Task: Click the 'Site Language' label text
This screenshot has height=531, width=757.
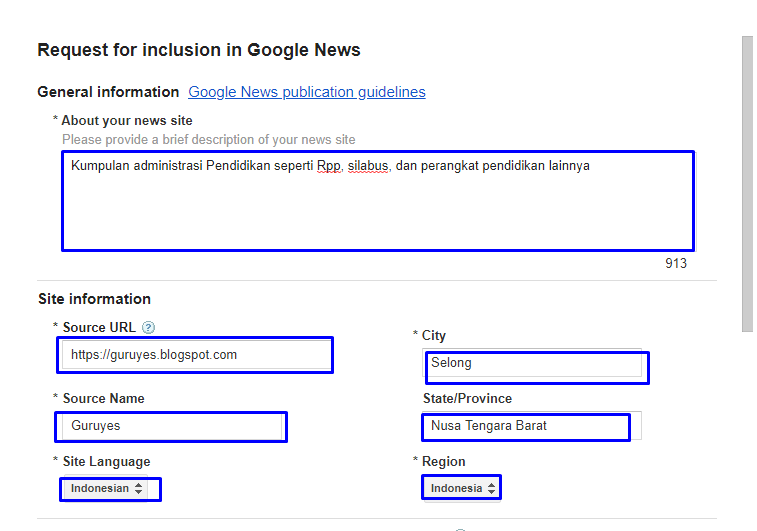Action: 106,461
